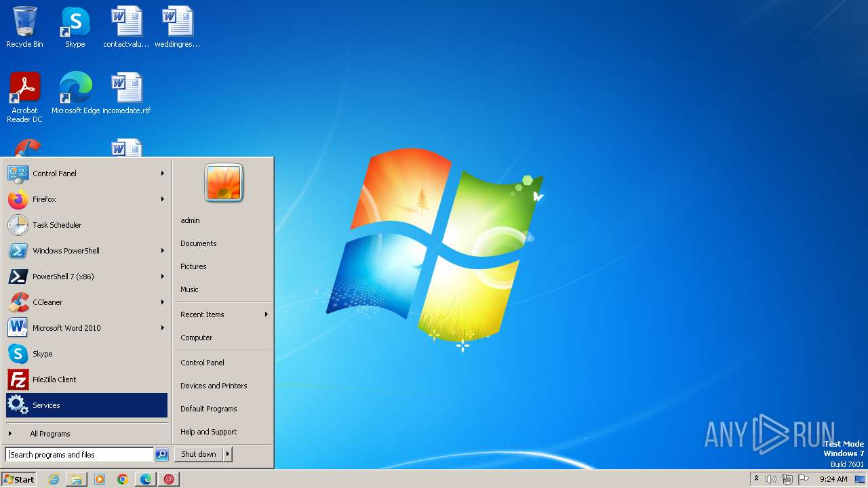Open the admin user folder

(224, 220)
